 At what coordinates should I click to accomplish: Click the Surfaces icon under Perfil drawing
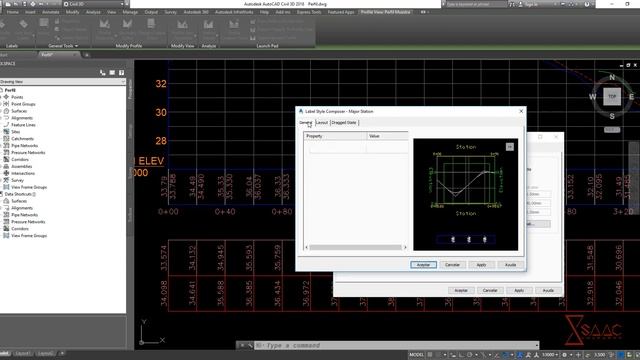(x=6, y=111)
